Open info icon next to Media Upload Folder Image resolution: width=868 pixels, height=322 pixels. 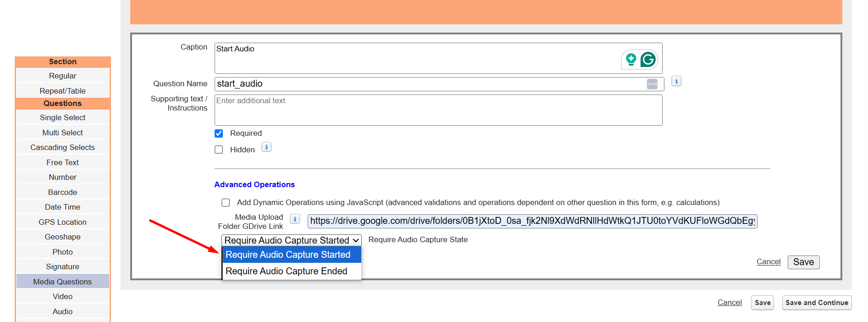point(295,219)
